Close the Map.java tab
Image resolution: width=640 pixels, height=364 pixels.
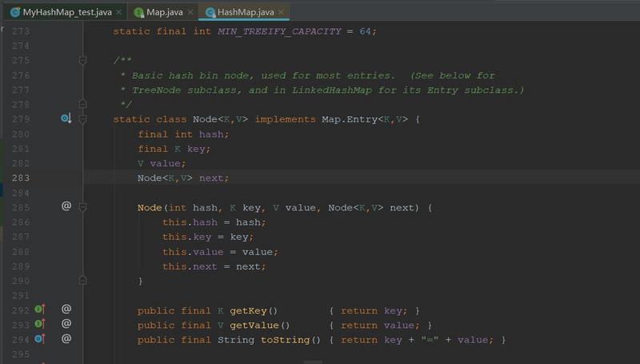[190, 12]
